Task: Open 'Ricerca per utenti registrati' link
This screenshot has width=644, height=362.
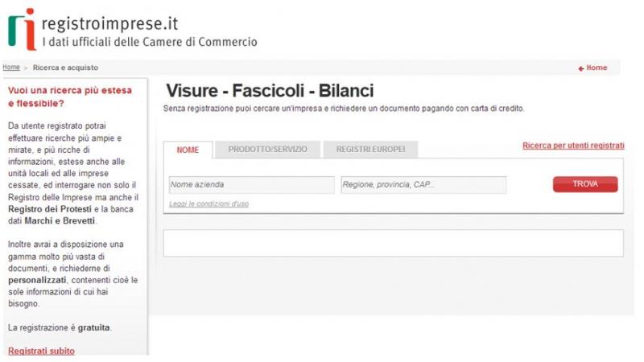Action: tap(573, 146)
